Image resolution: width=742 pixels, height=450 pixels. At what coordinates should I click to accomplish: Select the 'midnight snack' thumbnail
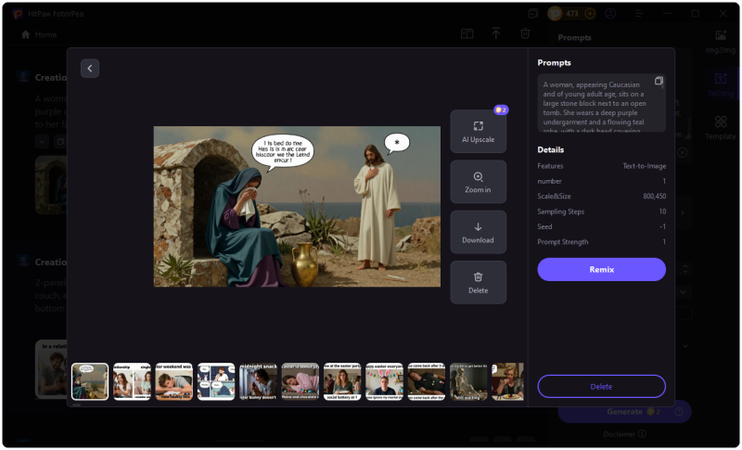coord(258,381)
